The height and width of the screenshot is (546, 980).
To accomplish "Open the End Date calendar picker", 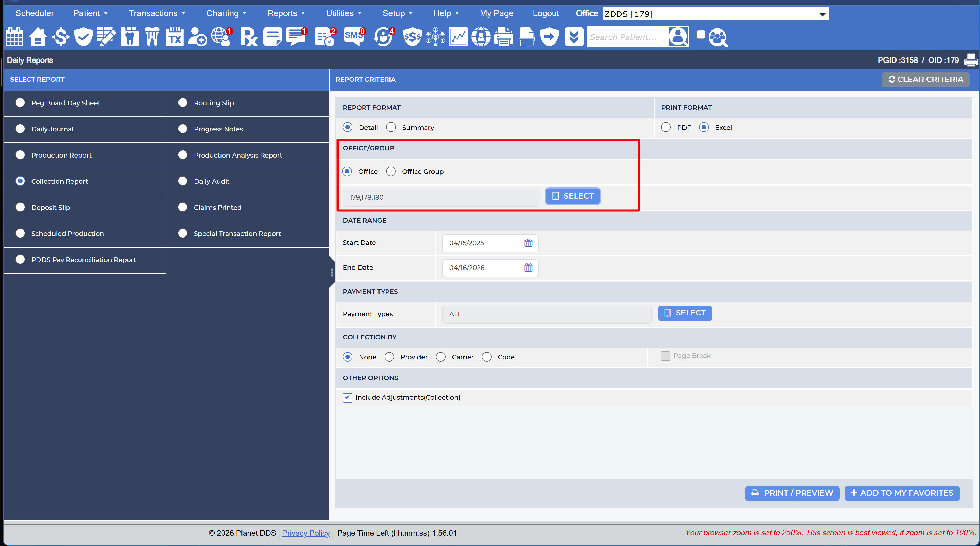I will tap(528, 267).
